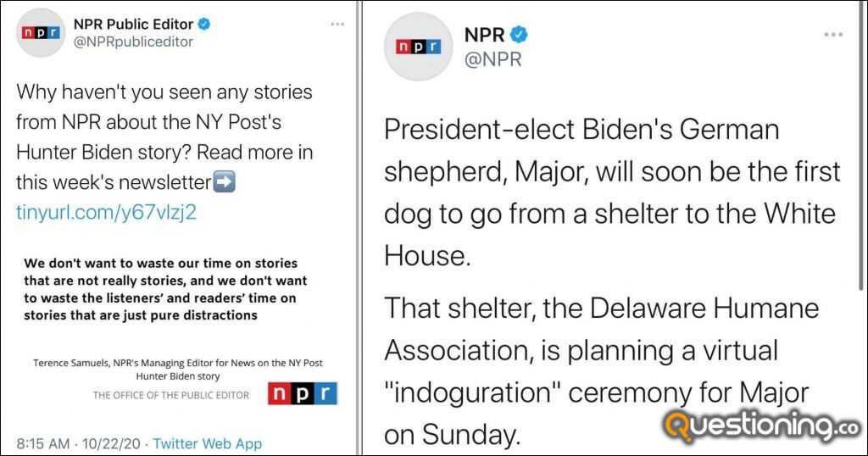
Task: Open more options on NPR tweet
Action: pos(833,35)
